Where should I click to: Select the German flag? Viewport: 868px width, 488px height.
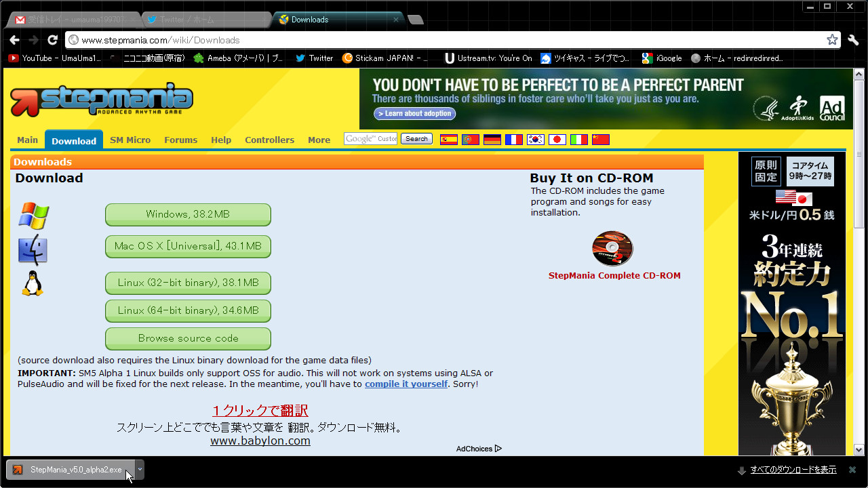pyautogui.click(x=492, y=140)
